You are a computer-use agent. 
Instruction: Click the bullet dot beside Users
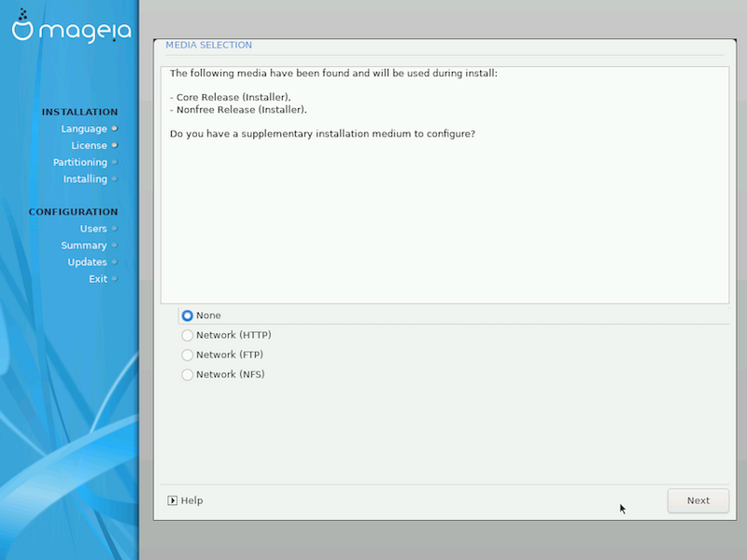point(114,229)
